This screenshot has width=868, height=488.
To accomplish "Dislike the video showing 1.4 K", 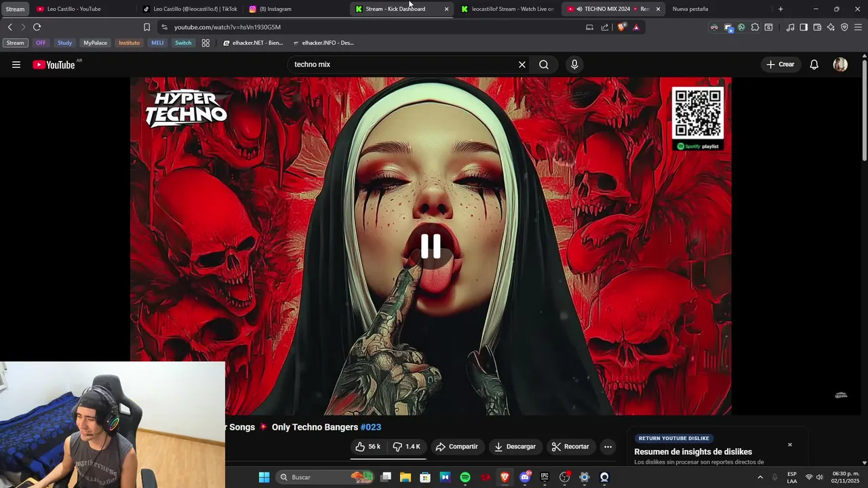I will [x=407, y=447].
